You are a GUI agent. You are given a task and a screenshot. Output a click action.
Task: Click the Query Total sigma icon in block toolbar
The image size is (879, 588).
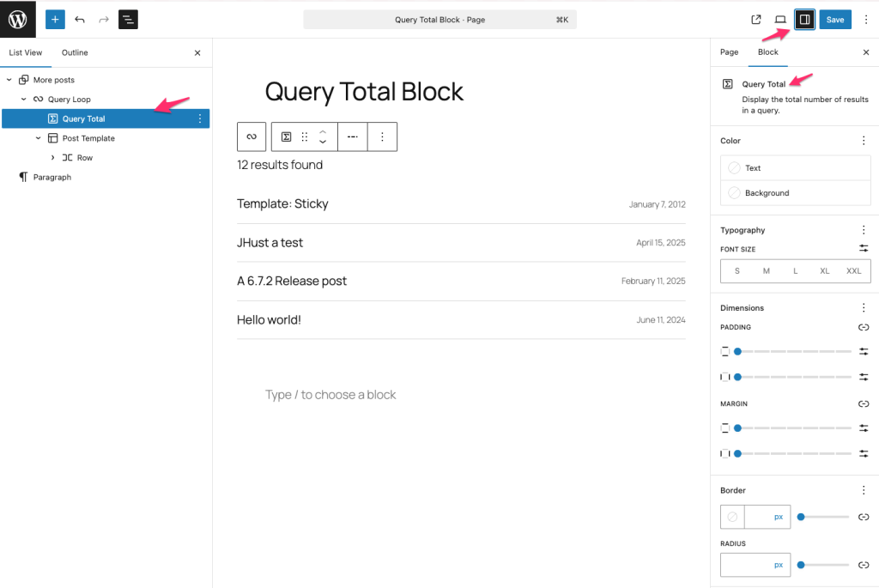286,136
